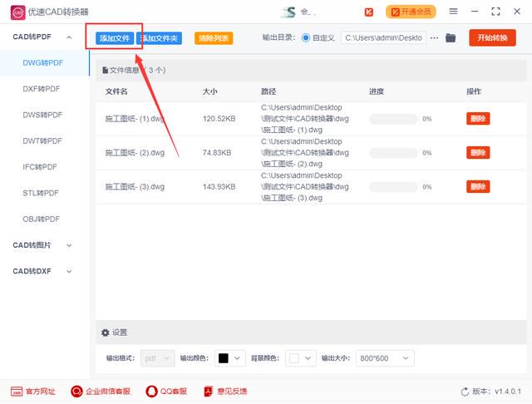Viewport: 532px width, 404px height.
Task: Select DXF转PDF in sidebar
Action: point(42,89)
